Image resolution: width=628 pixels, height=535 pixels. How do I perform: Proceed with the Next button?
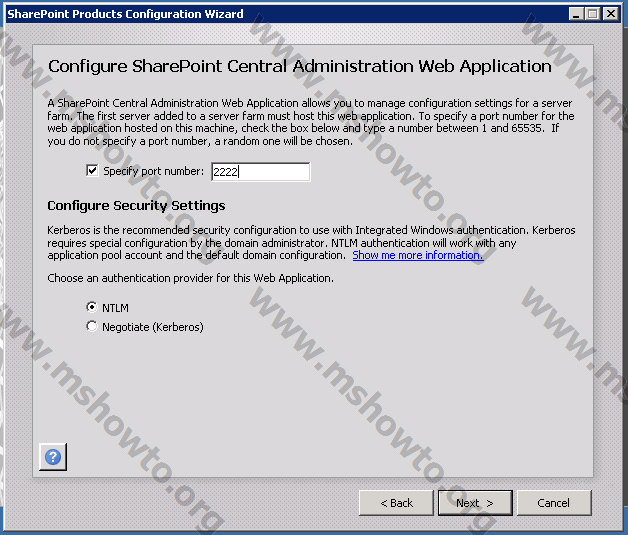(x=475, y=503)
